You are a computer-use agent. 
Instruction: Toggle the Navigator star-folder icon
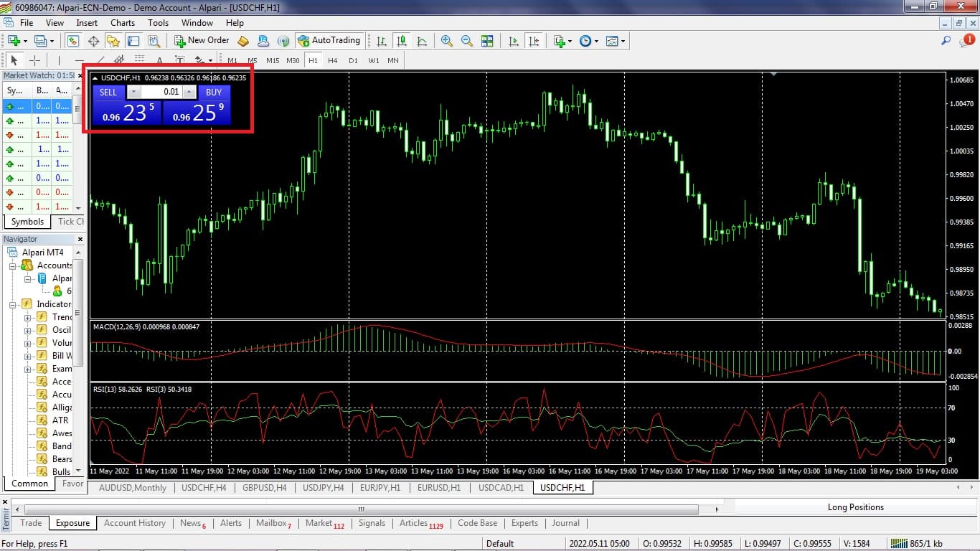coord(113,41)
